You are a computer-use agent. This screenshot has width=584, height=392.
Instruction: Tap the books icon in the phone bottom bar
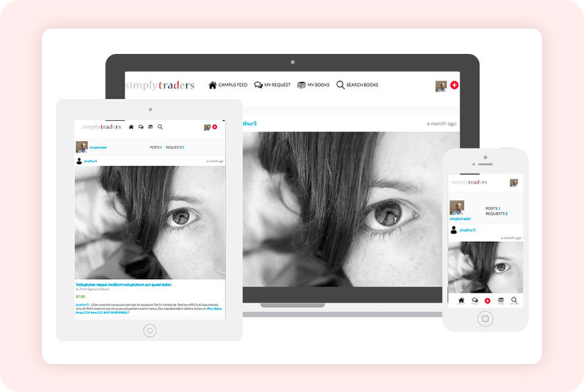point(501,300)
